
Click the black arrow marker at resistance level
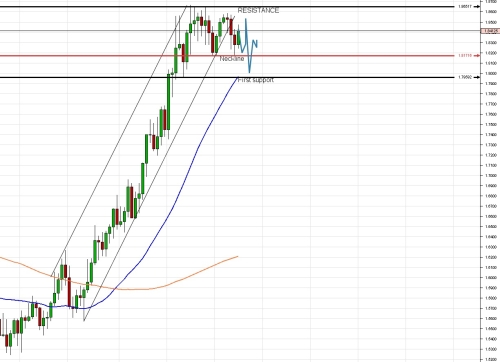click(477, 7)
